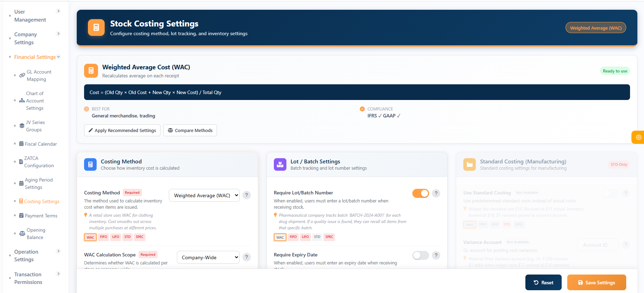
Task: Click help icon beside WAC Calculation Scope
Action: [x=246, y=257]
